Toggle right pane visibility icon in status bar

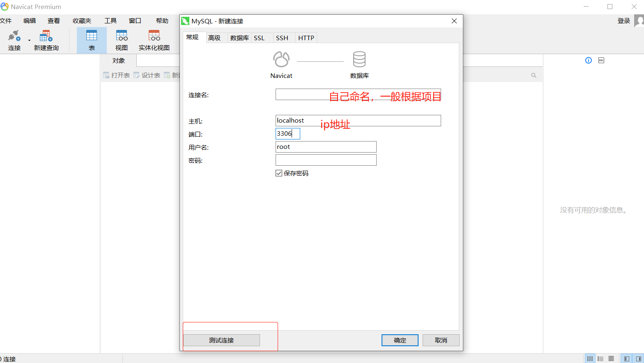pos(638,358)
